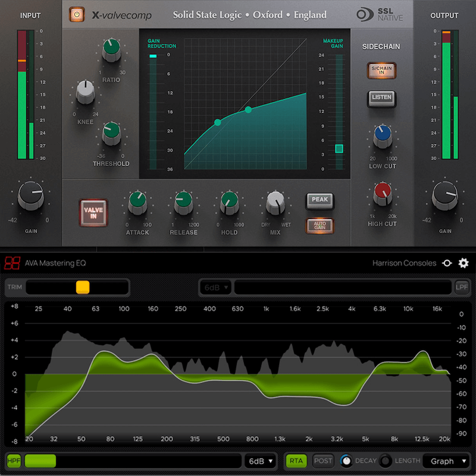This screenshot has width=476, height=476.
Task: Engage the S/CHAIN IN switch
Action: click(381, 71)
